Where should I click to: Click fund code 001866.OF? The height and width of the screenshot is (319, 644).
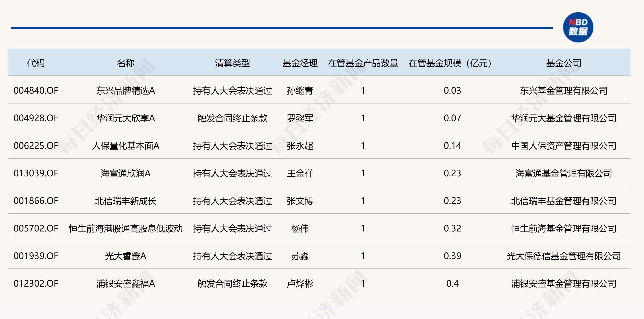[36, 201]
